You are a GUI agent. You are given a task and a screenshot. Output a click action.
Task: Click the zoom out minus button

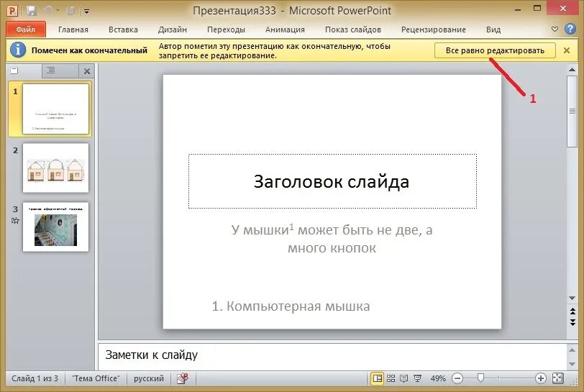(457, 378)
